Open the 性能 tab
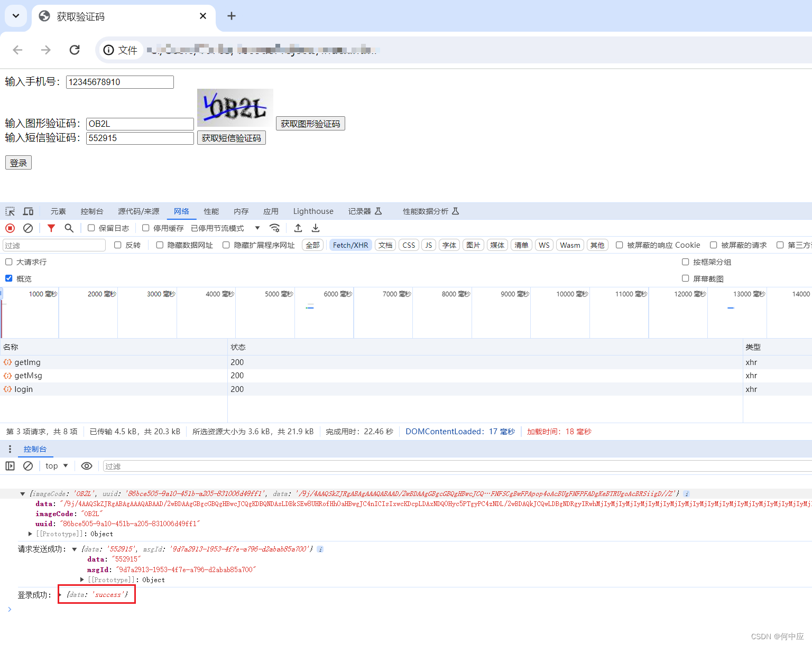The height and width of the screenshot is (645, 812). pos(211,211)
